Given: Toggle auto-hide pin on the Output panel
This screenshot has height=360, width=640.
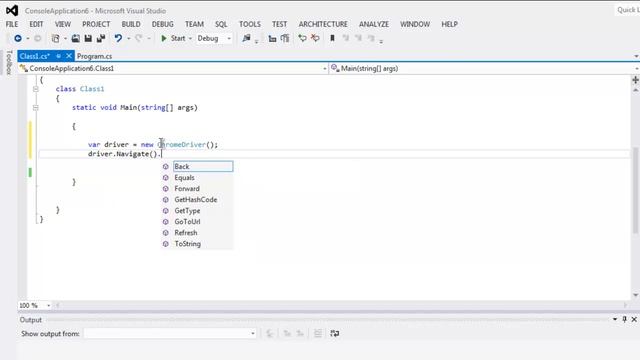Looking at the screenshot, I should pos(624,319).
